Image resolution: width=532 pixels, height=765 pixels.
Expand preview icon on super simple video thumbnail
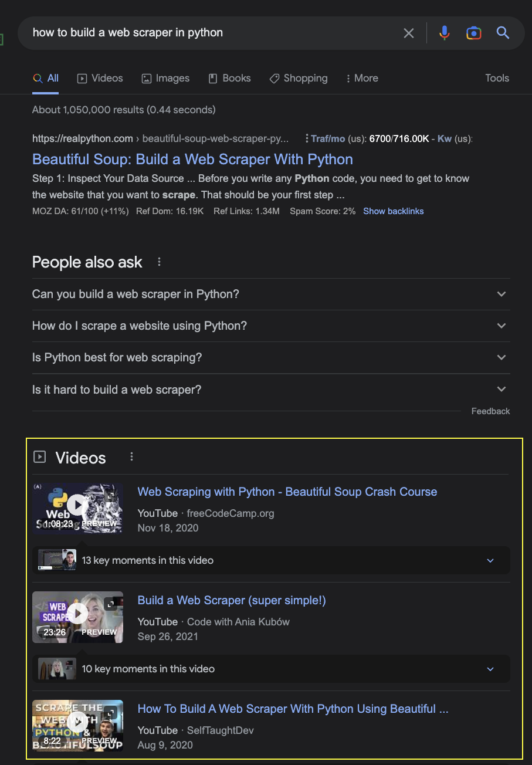click(110, 604)
